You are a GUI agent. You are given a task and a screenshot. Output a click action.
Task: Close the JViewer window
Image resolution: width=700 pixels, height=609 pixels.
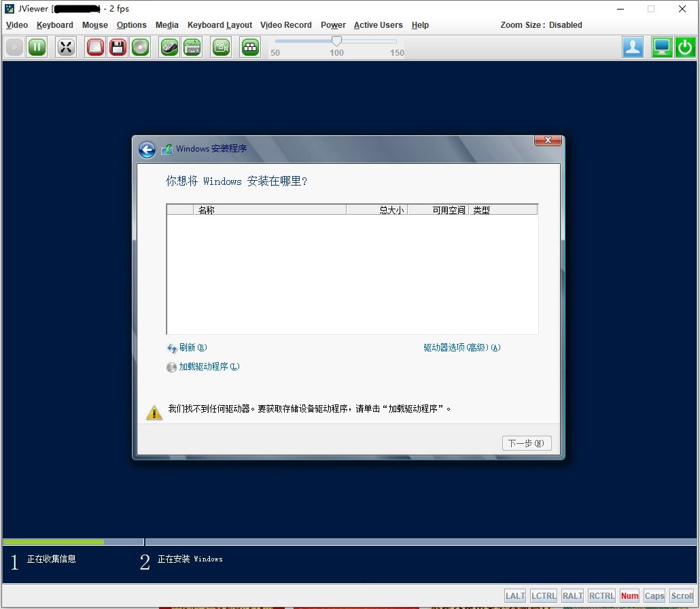coord(682,9)
